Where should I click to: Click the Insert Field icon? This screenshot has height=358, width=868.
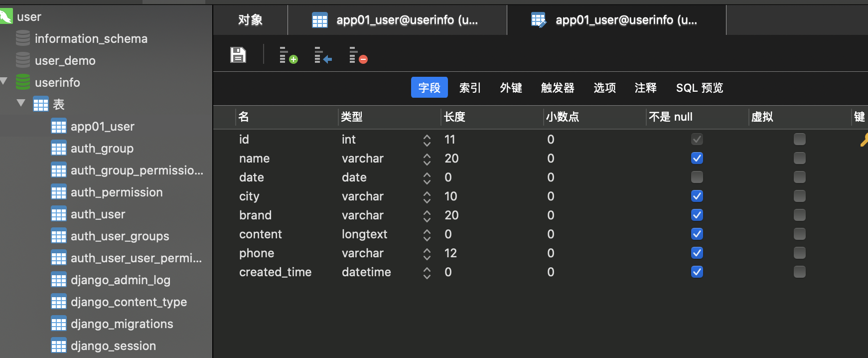(x=322, y=55)
